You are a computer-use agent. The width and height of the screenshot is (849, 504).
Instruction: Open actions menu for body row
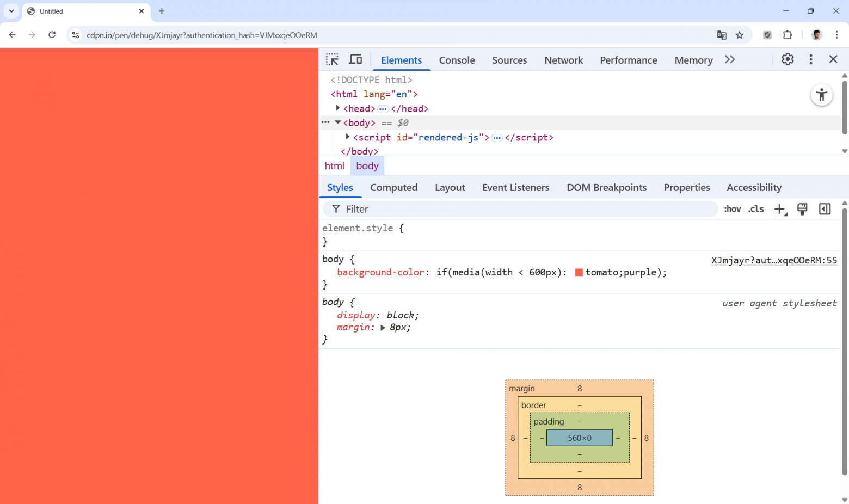[x=325, y=122]
